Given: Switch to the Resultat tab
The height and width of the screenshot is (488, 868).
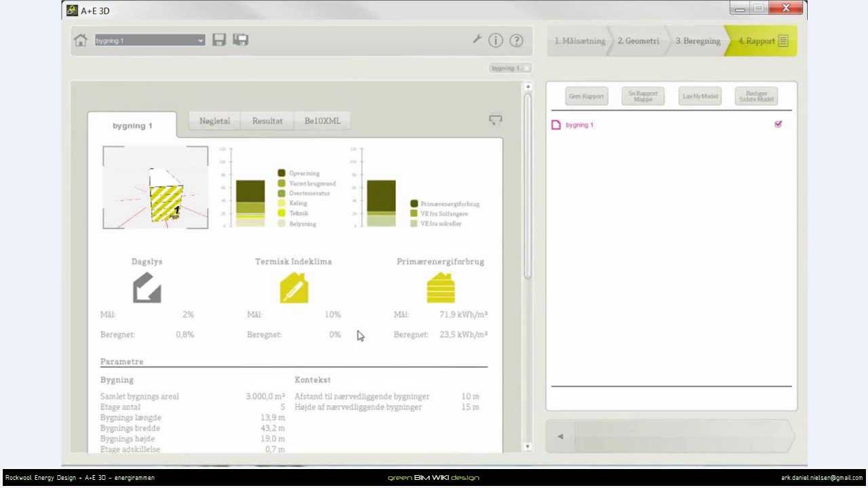Looking at the screenshot, I should (267, 121).
